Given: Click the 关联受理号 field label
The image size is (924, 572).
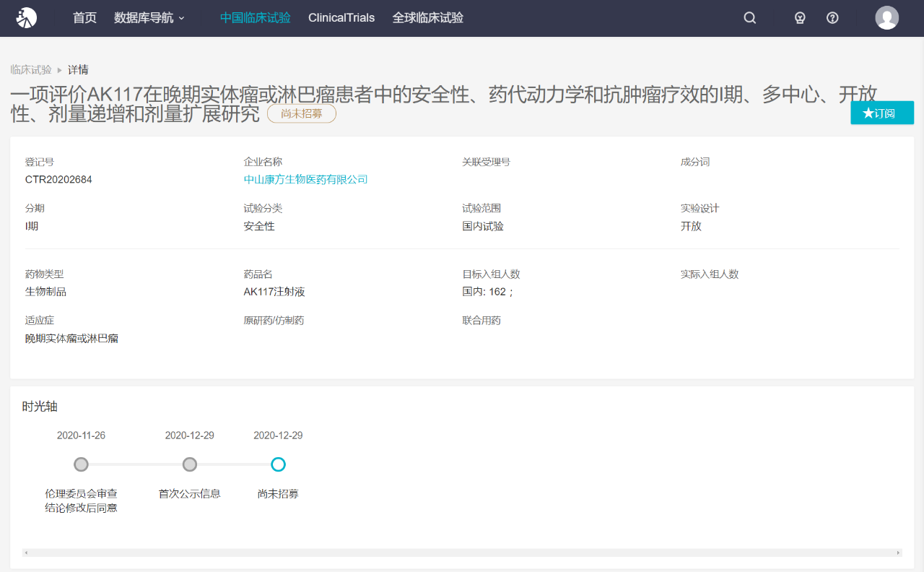Looking at the screenshot, I should [x=487, y=162].
